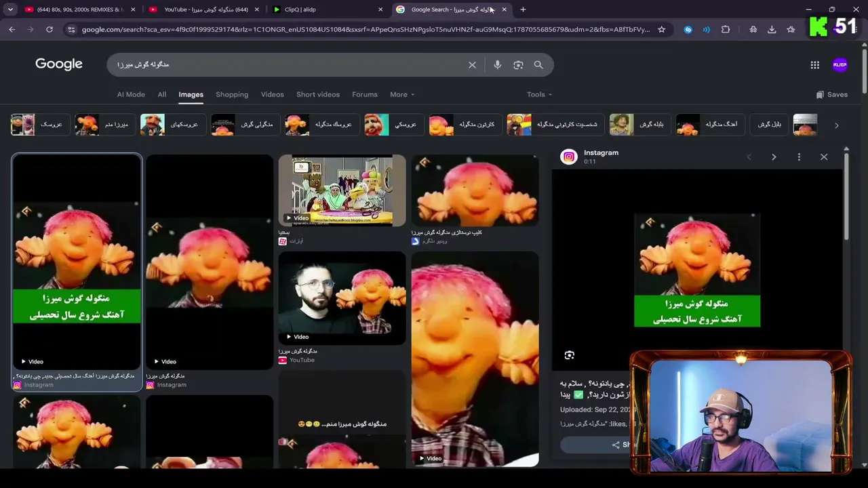The image size is (868, 488).
Task: Click the large preview image in panel
Action: 697,270
